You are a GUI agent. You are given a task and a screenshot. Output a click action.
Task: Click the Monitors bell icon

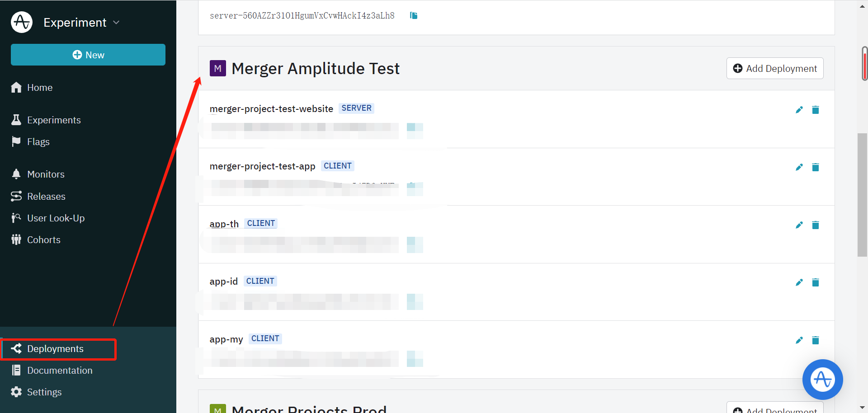click(x=16, y=174)
